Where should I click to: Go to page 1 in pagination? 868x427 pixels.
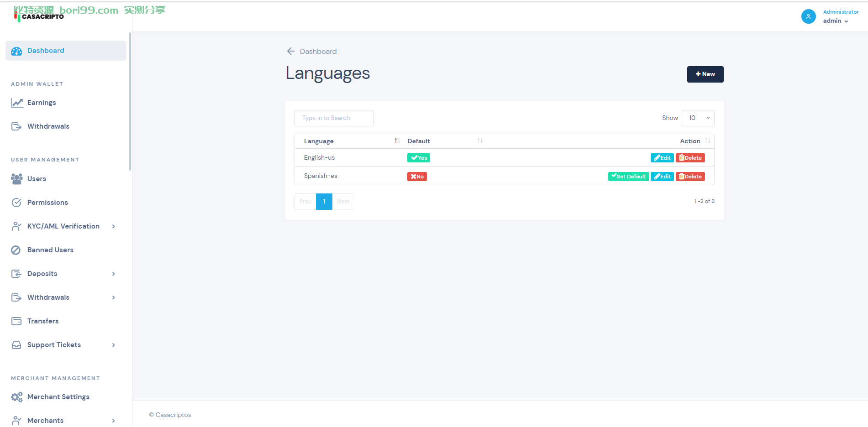324,202
